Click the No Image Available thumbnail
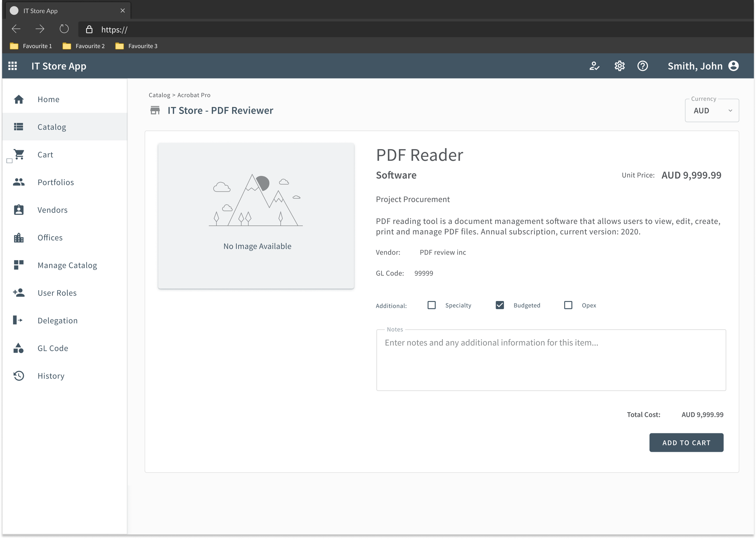Viewport: 756px width, 547px height. point(256,216)
